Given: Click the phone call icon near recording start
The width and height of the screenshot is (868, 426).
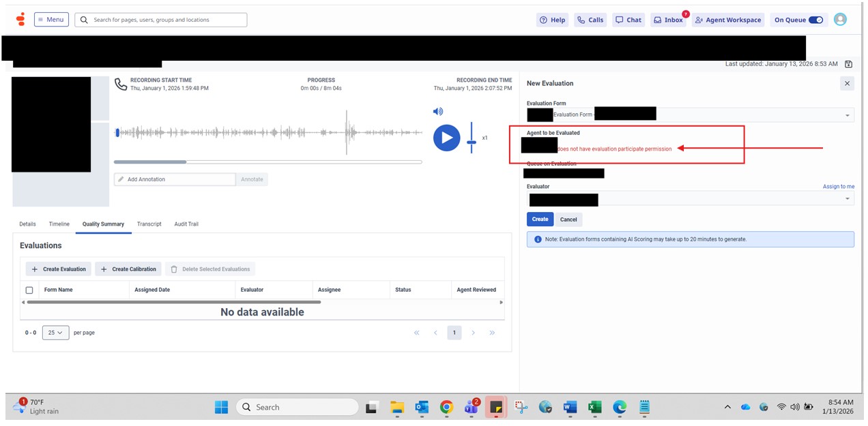Looking at the screenshot, I should pyautogui.click(x=121, y=84).
